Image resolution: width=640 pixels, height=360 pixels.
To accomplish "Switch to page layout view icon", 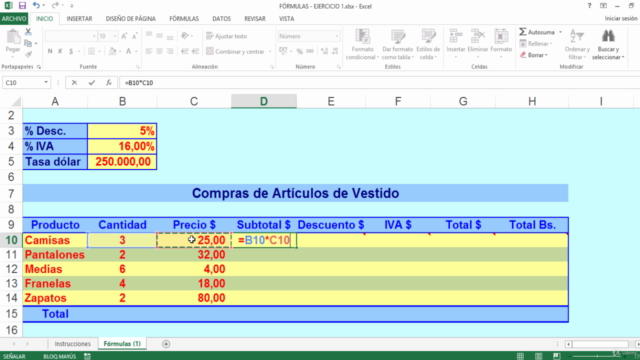I will [539, 356].
